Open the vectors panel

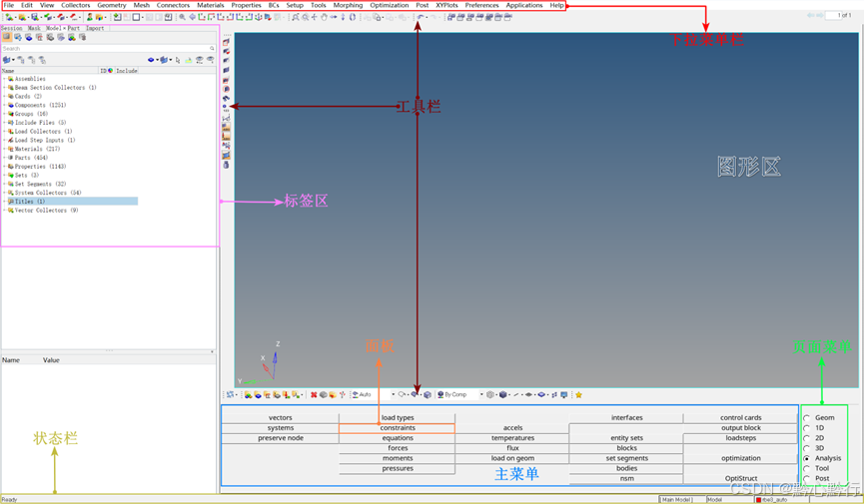tap(281, 418)
